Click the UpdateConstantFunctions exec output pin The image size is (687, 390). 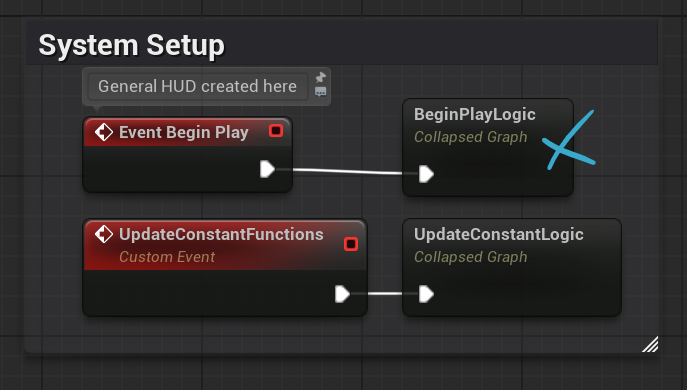(342, 294)
